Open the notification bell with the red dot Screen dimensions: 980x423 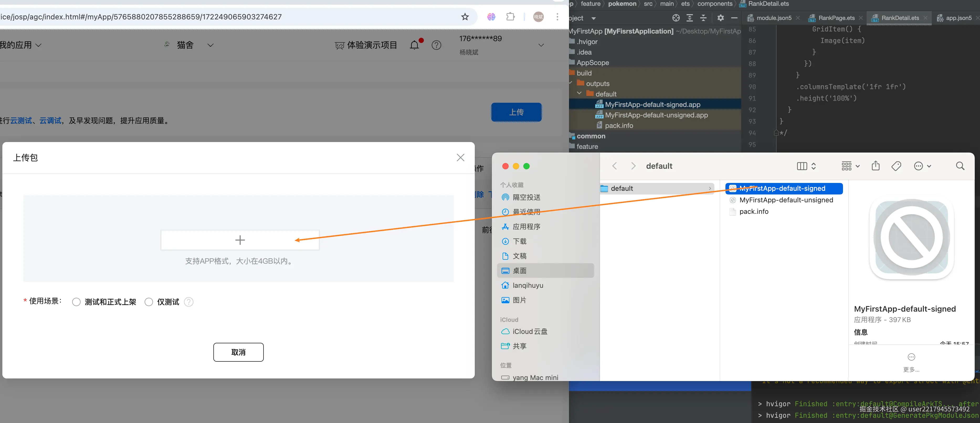[415, 45]
